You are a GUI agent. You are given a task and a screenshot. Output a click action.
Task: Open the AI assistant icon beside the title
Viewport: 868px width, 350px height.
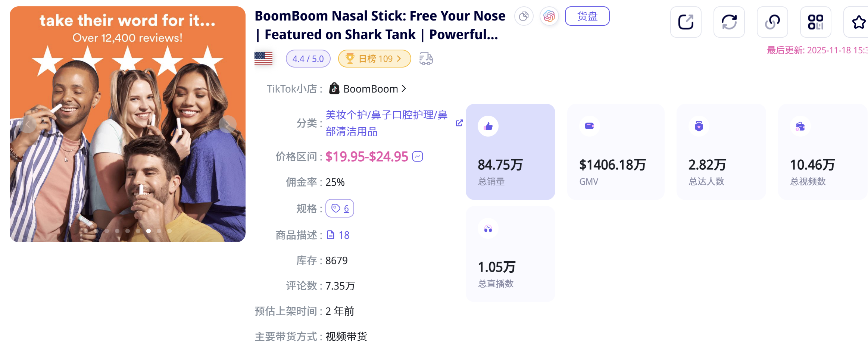549,16
